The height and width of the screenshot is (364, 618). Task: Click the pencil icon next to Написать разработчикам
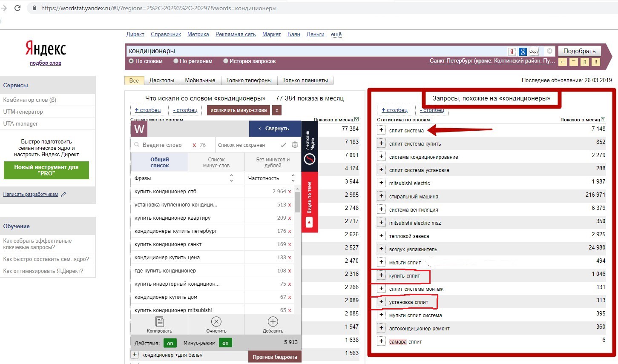tap(63, 194)
